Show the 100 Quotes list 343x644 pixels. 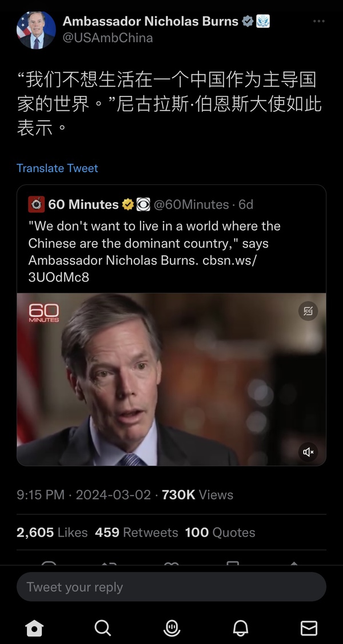point(220,532)
